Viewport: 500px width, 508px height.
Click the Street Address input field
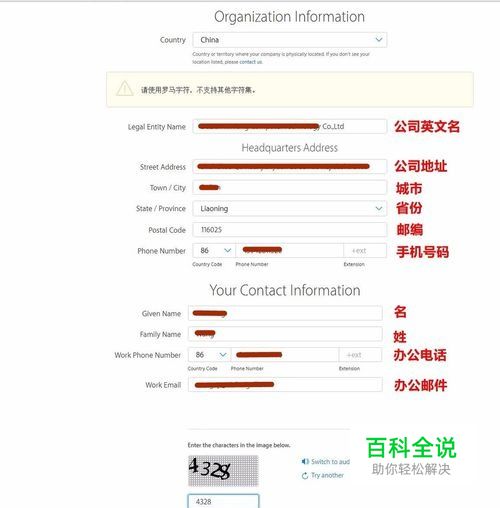(290, 167)
